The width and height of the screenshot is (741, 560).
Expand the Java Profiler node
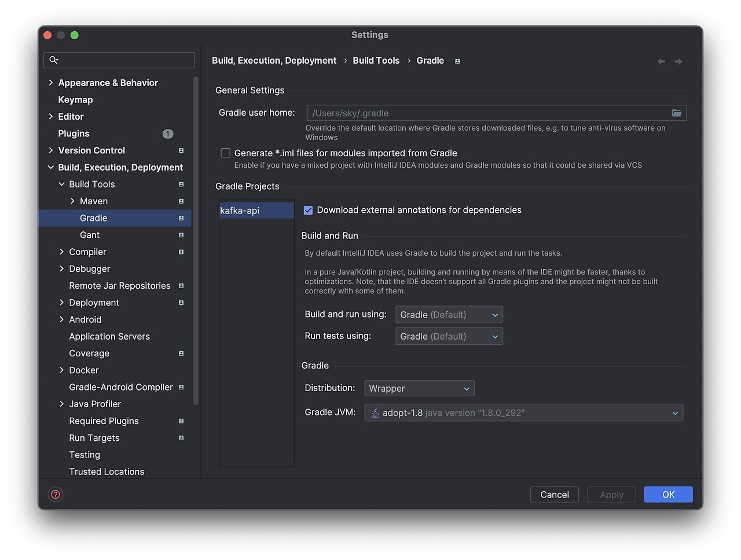[62, 404]
